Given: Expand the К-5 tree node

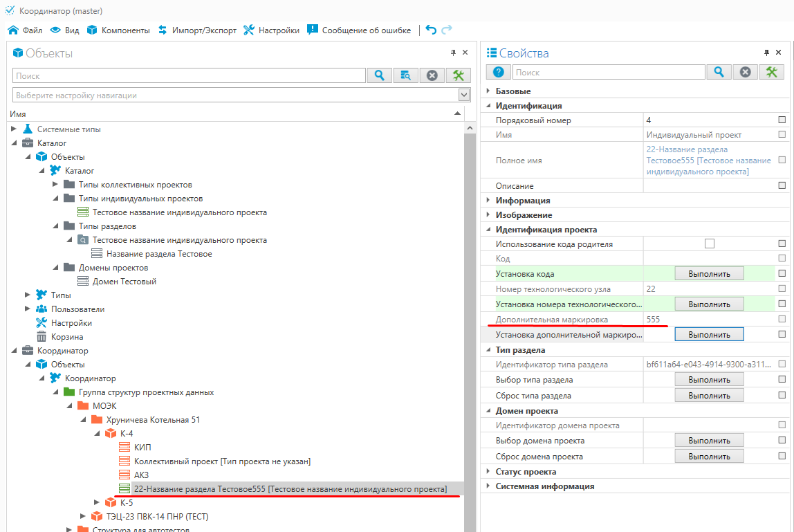Looking at the screenshot, I should pyautogui.click(x=96, y=502).
